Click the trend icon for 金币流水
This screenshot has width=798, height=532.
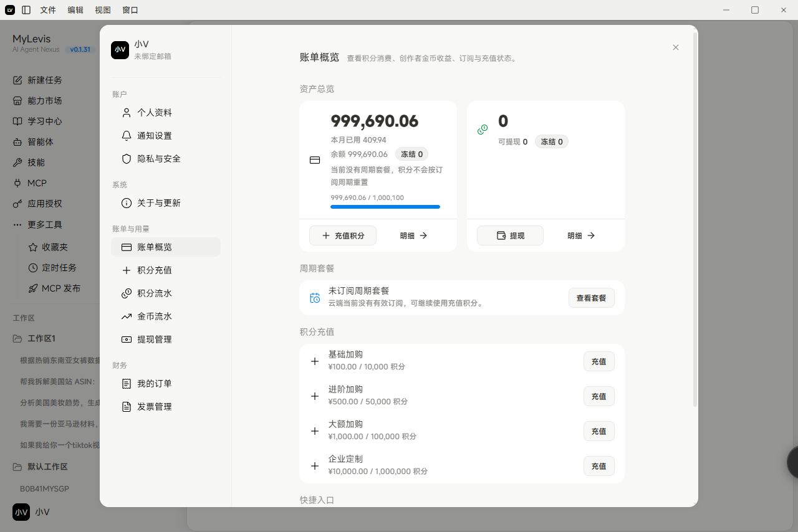click(x=127, y=316)
